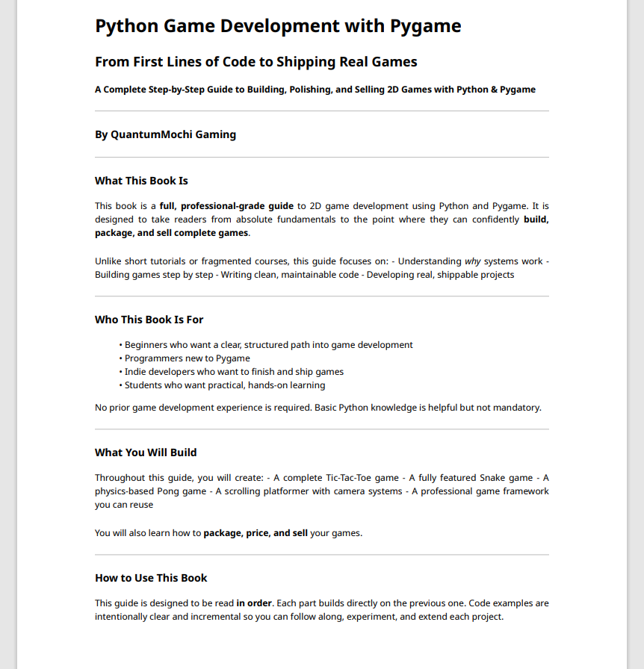This screenshot has width=644, height=669.
Task: Click the bullet 'Students who want practical, hands-on learning'
Action: click(225, 385)
